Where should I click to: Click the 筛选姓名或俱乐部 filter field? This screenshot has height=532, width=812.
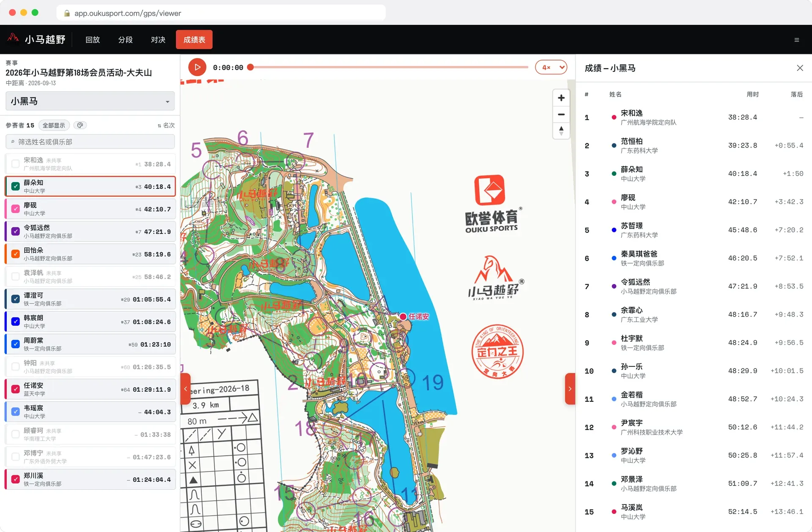pyautogui.click(x=90, y=142)
